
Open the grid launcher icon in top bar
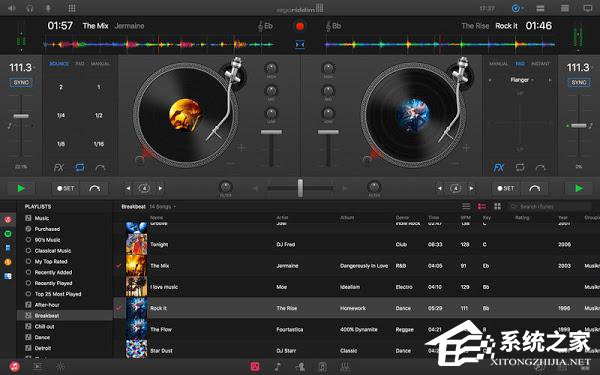72,8
